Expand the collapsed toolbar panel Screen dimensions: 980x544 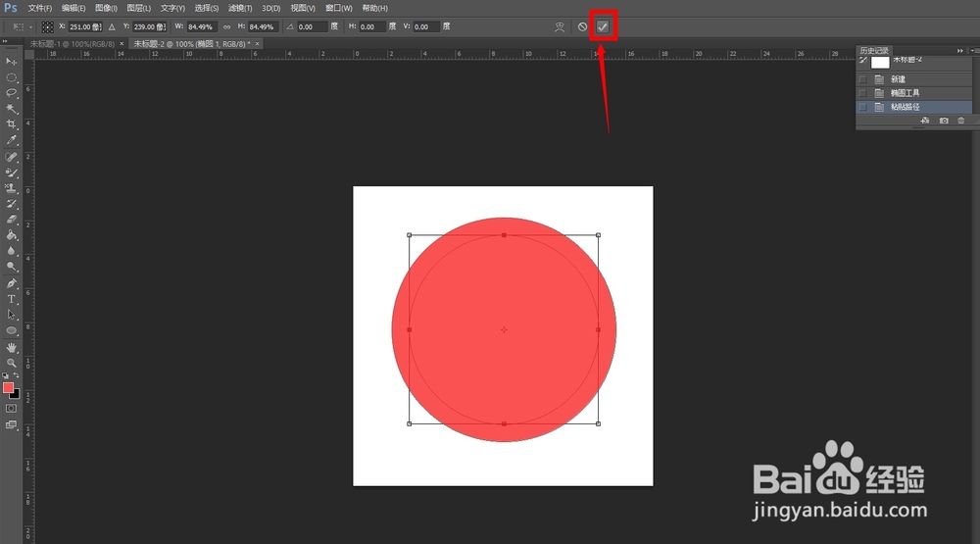coord(4,41)
